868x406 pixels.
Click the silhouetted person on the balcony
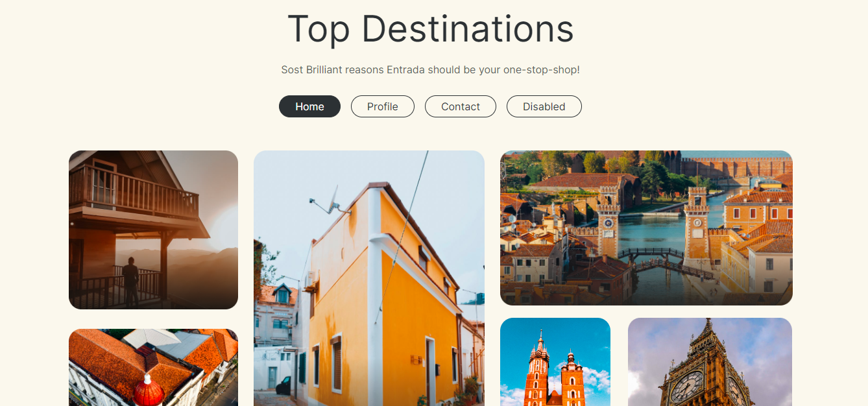click(x=130, y=281)
